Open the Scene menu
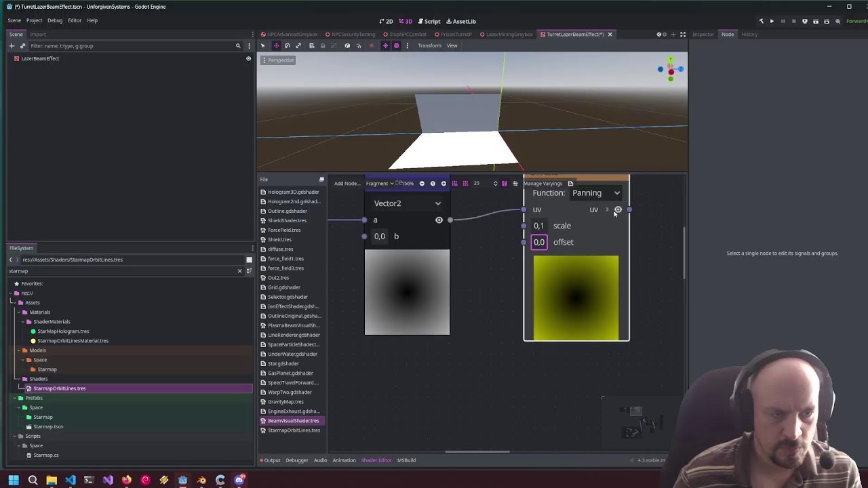The width and height of the screenshot is (868, 488). pos(14,20)
